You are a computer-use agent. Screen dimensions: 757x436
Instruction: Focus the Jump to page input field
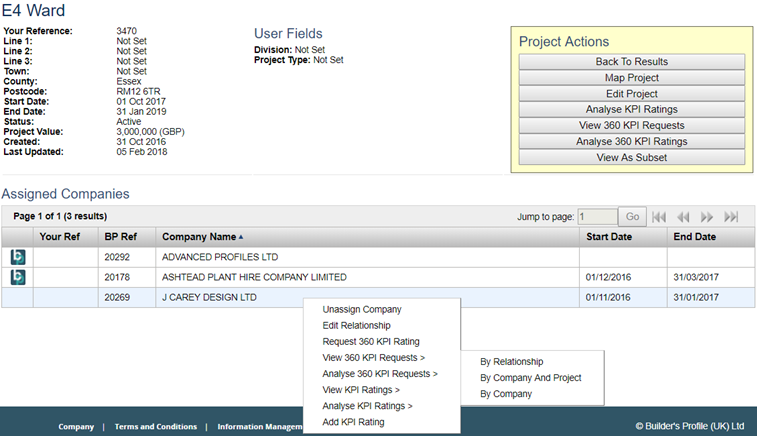[598, 217]
